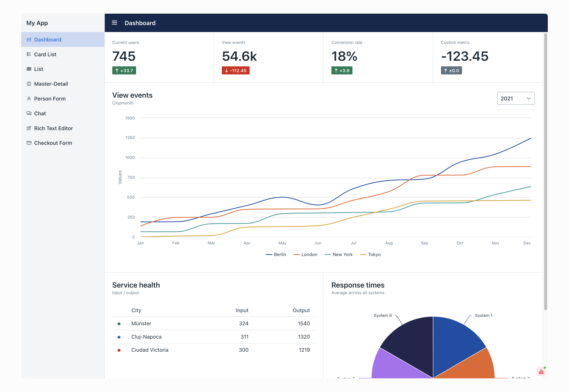Screen dimensions: 569x392
Task: Click the Response times heading
Action: pos(358,285)
